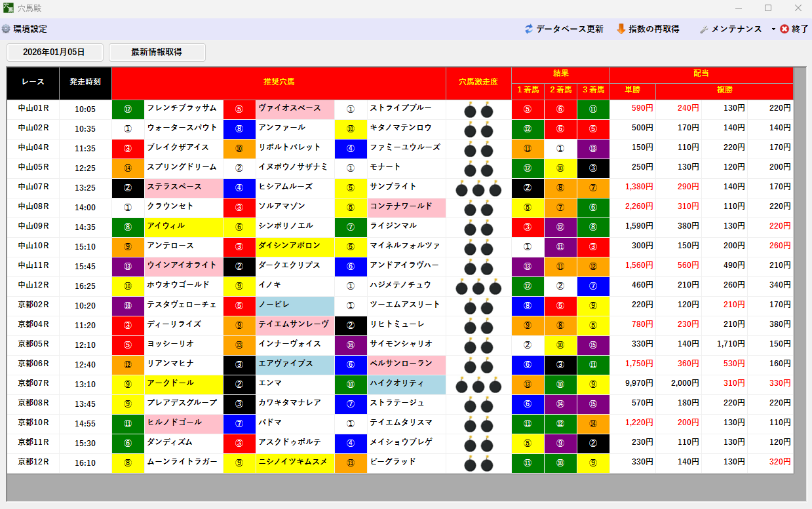Click the red 終了 exit icon
This screenshot has height=509, width=812.
coord(784,29)
